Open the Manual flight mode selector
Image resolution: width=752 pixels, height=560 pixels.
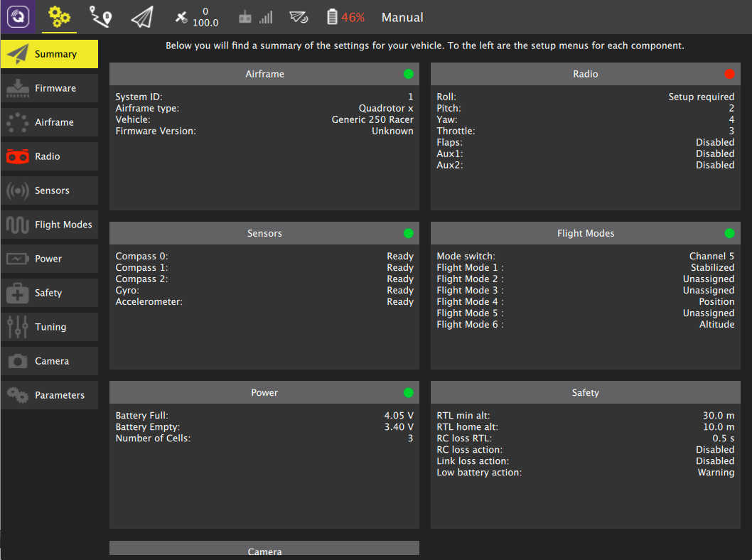pos(402,16)
